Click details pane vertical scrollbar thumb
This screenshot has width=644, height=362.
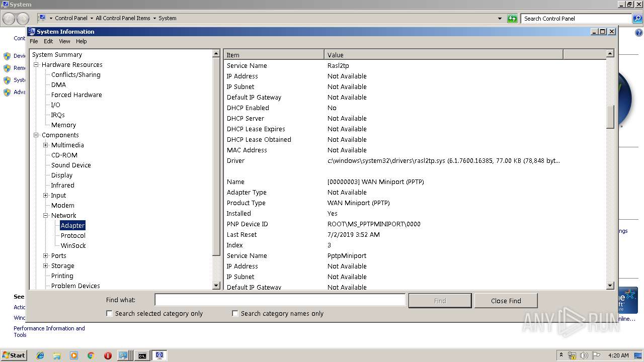(x=610, y=117)
